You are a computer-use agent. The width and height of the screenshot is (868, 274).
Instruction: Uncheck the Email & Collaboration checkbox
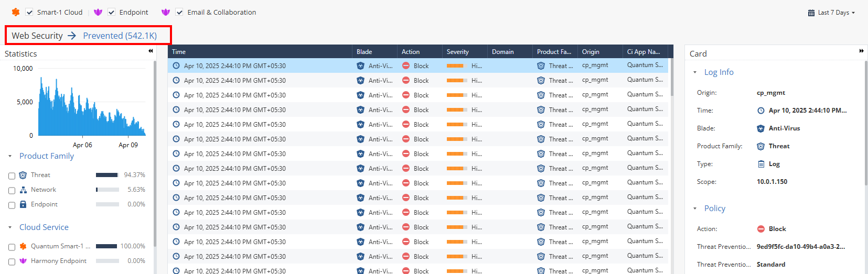click(x=179, y=12)
